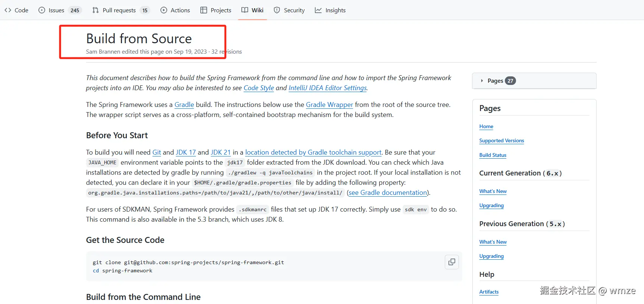The width and height of the screenshot is (644, 304).
Task: Click the git clone command line text
Action: point(188,262)
